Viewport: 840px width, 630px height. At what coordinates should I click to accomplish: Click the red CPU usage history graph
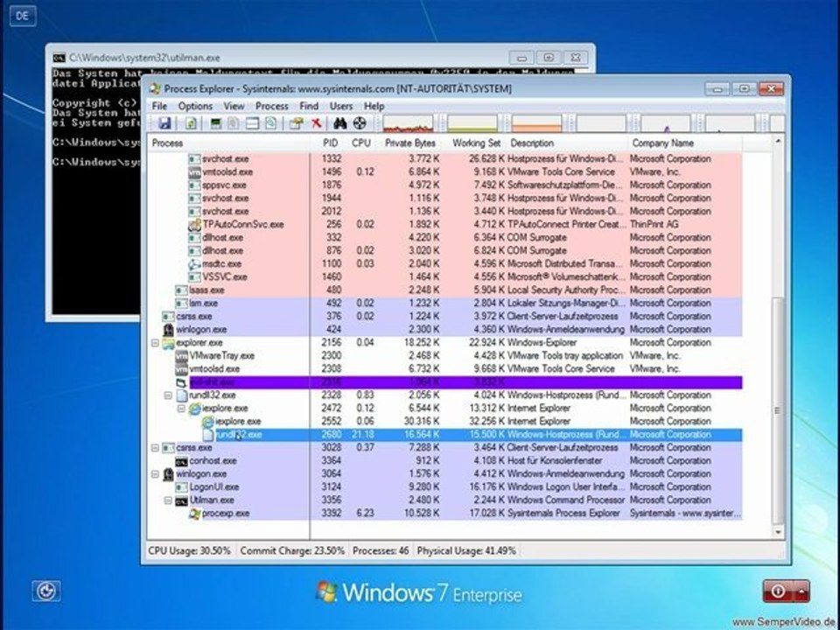point(408,123)
